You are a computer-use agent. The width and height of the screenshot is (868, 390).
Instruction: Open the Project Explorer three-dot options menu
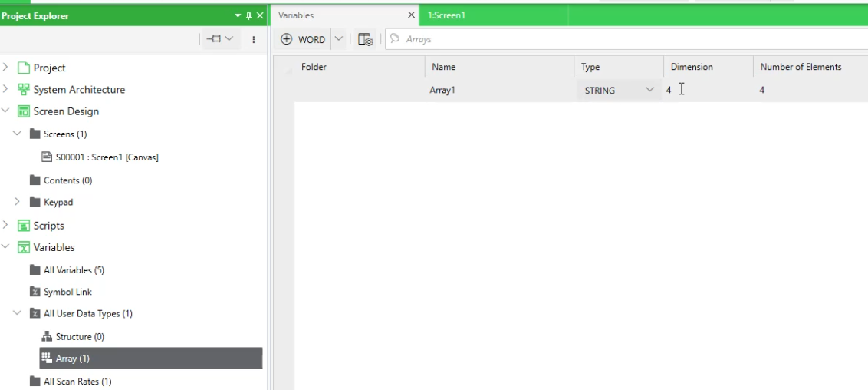254,39
